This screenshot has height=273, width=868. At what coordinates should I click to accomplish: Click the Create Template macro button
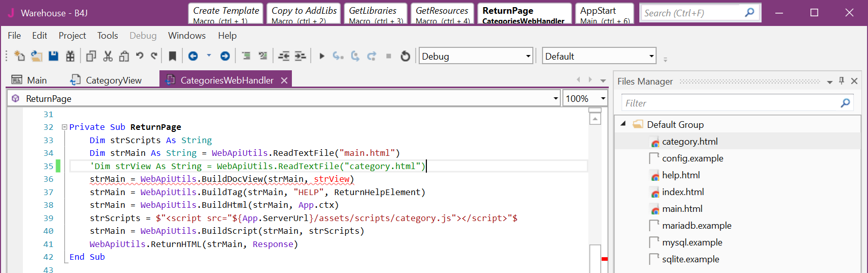226,14
